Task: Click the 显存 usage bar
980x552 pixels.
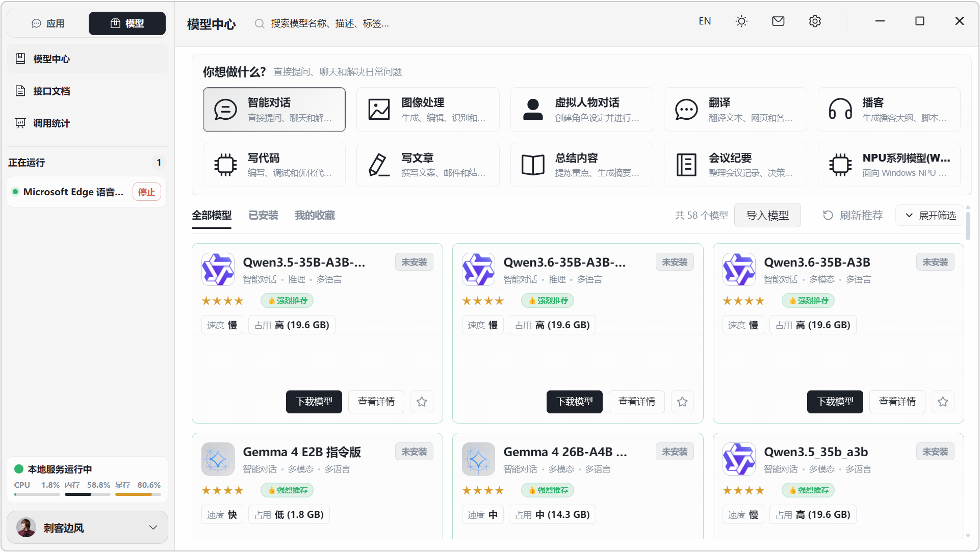Action: 138,494
